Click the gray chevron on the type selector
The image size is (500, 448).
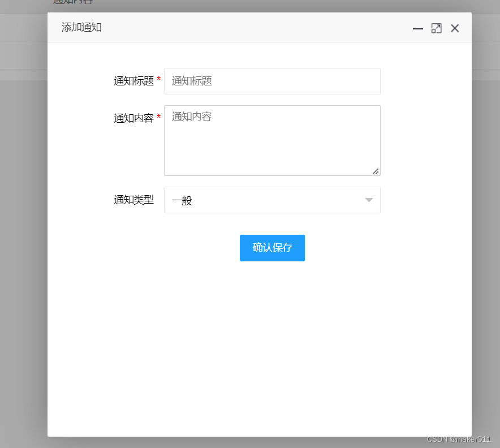pos(369,200)
